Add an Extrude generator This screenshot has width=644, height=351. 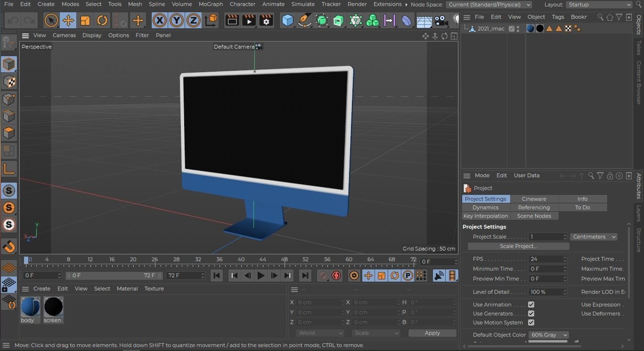click(339, 20)
